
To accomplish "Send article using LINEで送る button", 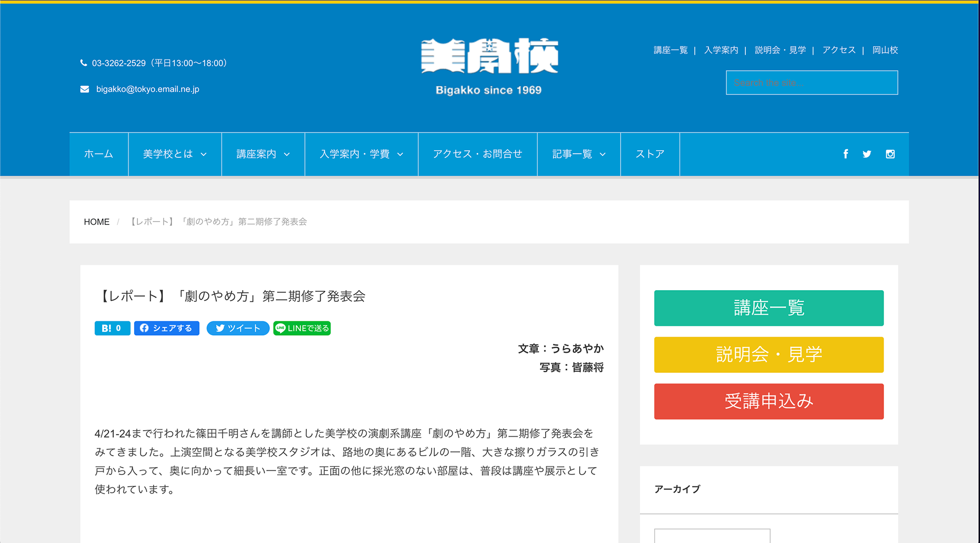I will point(302,328).
